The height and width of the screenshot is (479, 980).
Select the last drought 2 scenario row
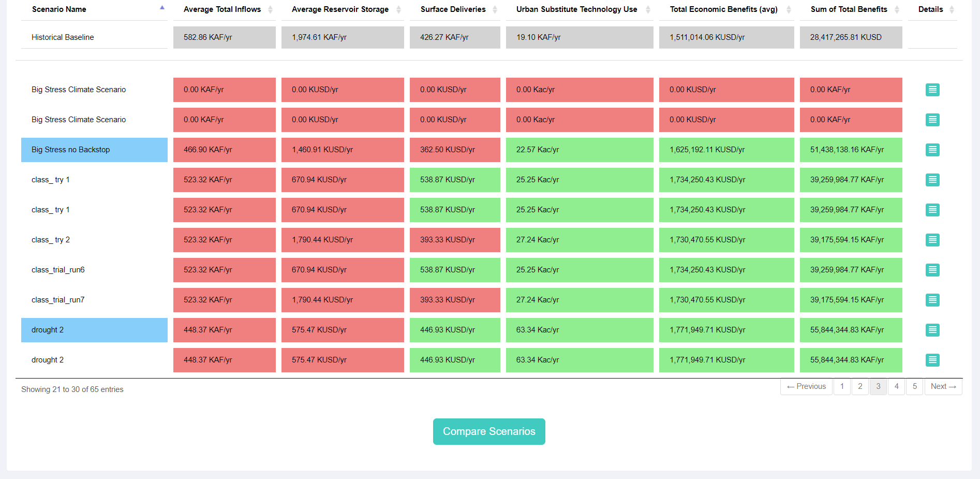(x=94, y=360)
